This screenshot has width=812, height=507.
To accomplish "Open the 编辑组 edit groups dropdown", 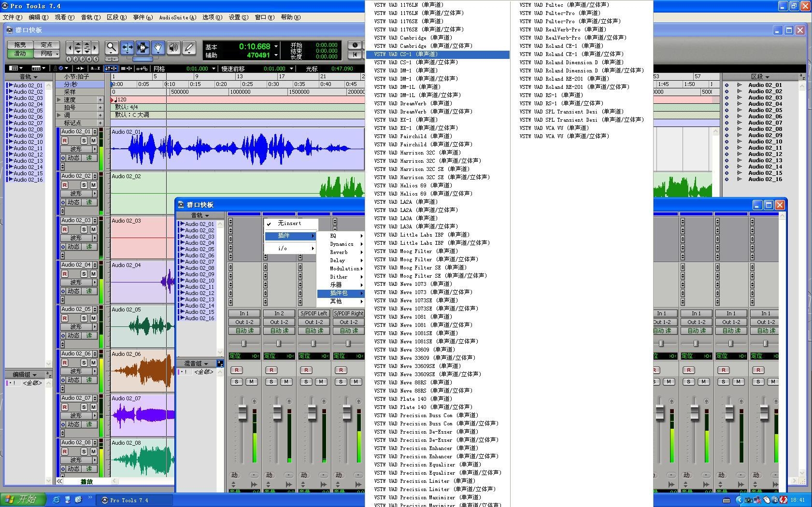I will [x=24, y=374].
